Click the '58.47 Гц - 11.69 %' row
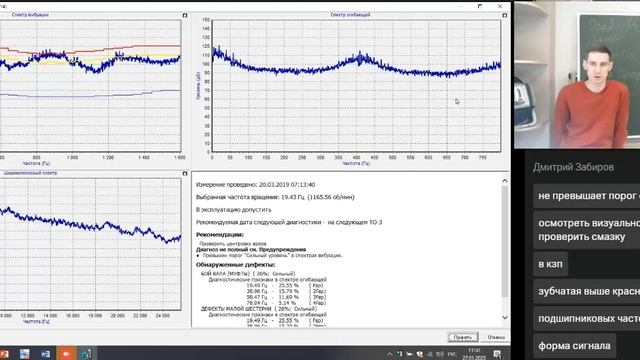 tap(286, 297)
